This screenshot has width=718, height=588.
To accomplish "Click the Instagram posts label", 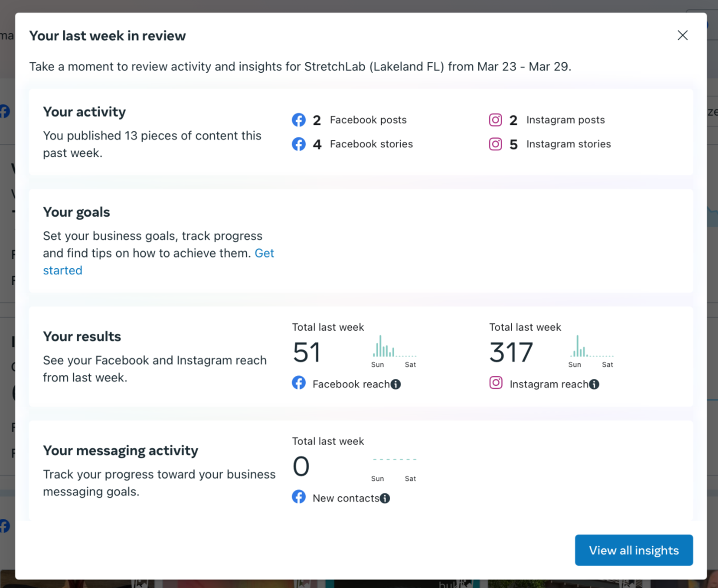I will coord(566,120).
